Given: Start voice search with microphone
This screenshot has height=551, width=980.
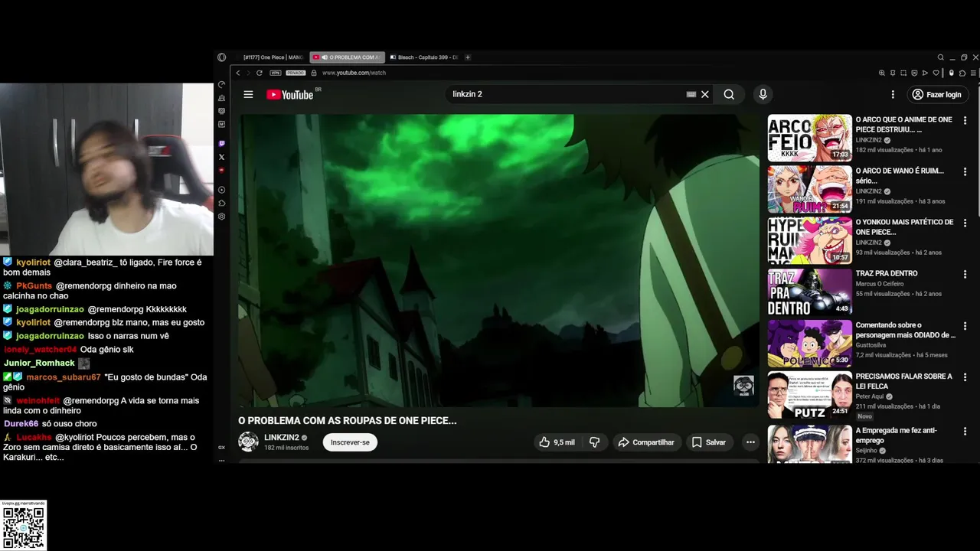Looking at the screenshot, I should 763,94.
